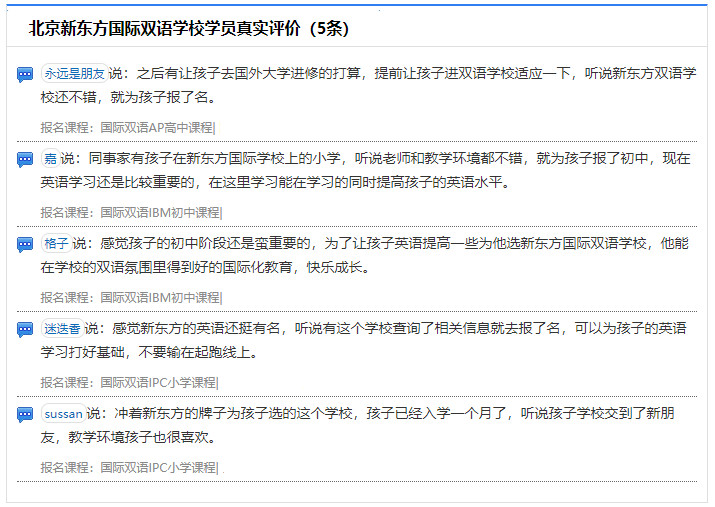The height and width of the screenshot is (507, 715).
Task: Select the course text 国际双语AP高中课程
Action: [157, 128]
